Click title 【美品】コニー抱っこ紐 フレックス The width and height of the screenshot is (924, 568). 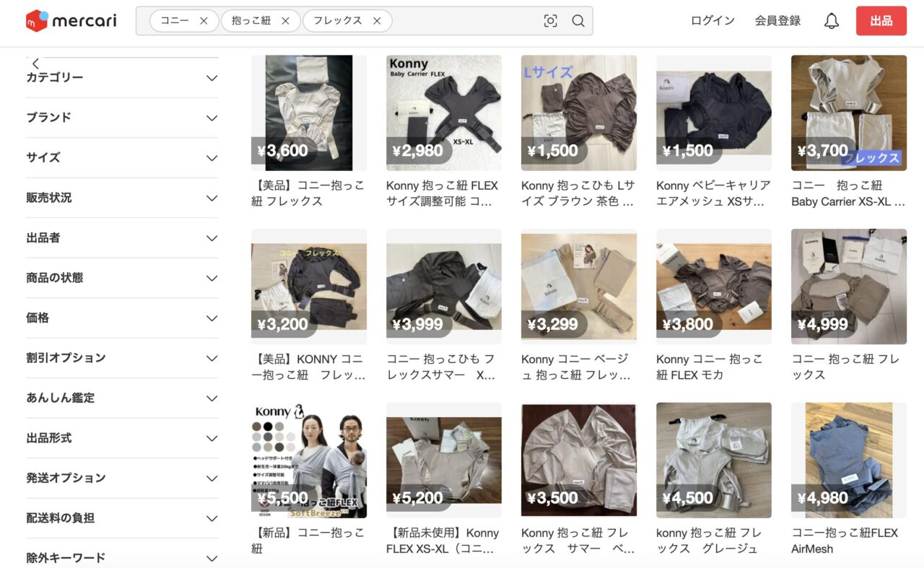click(308, 193)
